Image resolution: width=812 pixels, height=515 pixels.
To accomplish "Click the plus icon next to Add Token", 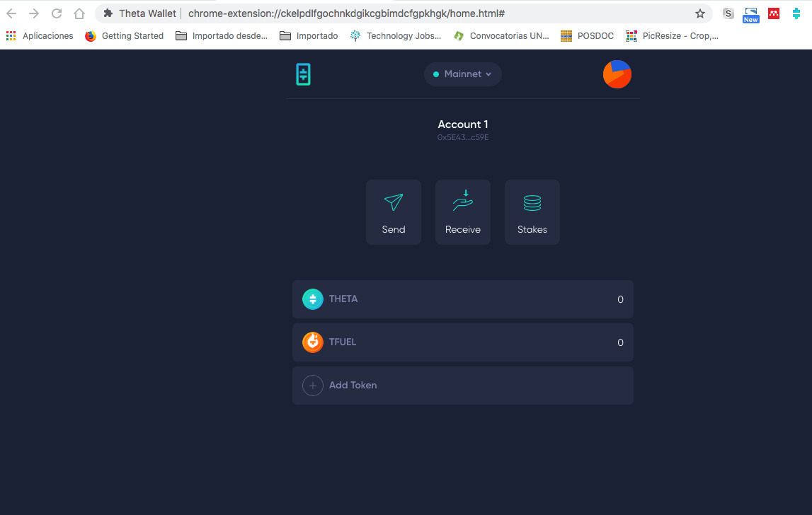I will click(x=312, y=385).
